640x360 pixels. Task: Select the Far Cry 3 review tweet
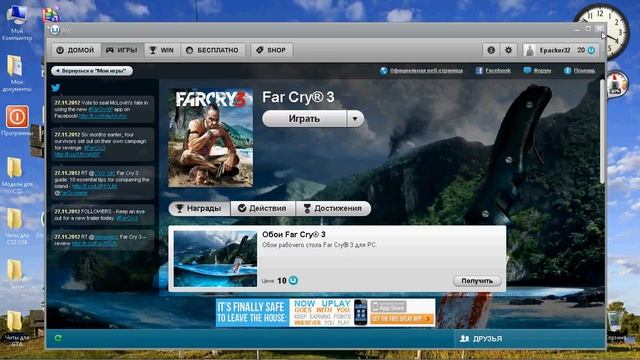(102, 240)
